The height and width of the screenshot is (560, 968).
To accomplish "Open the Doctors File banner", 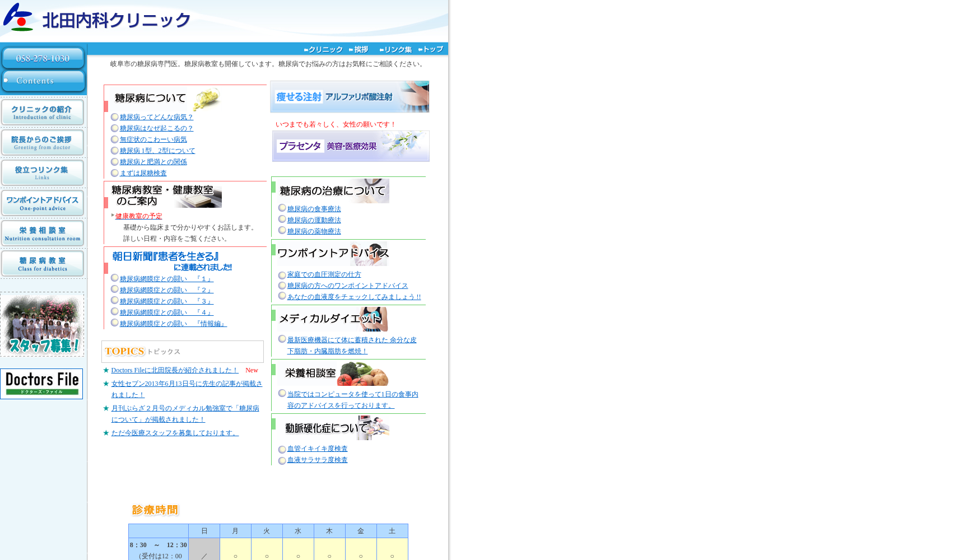I will pyautogui.click(x=41, y=384).
